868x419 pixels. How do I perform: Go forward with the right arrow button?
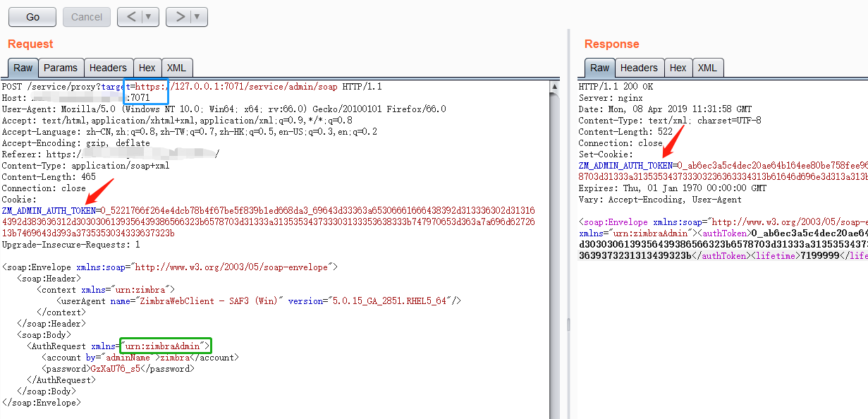pos(179,17)
